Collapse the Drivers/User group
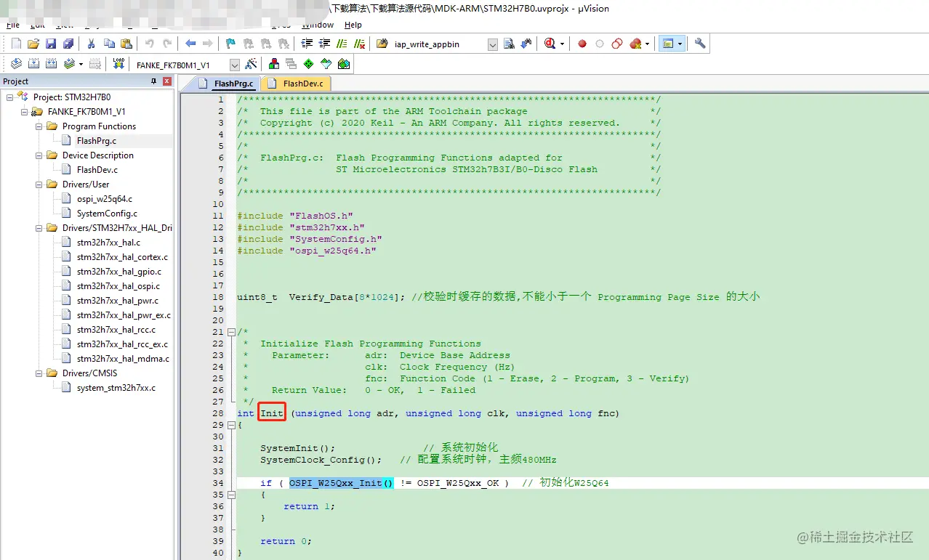 tap(39, 184)
